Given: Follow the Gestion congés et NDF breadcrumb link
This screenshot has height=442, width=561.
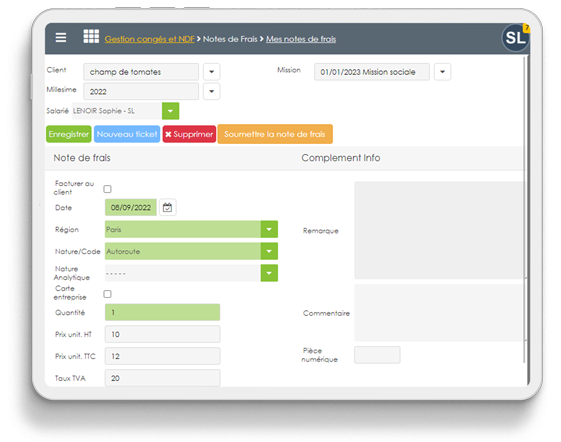Looking at the screenshot, I should 150,39.
